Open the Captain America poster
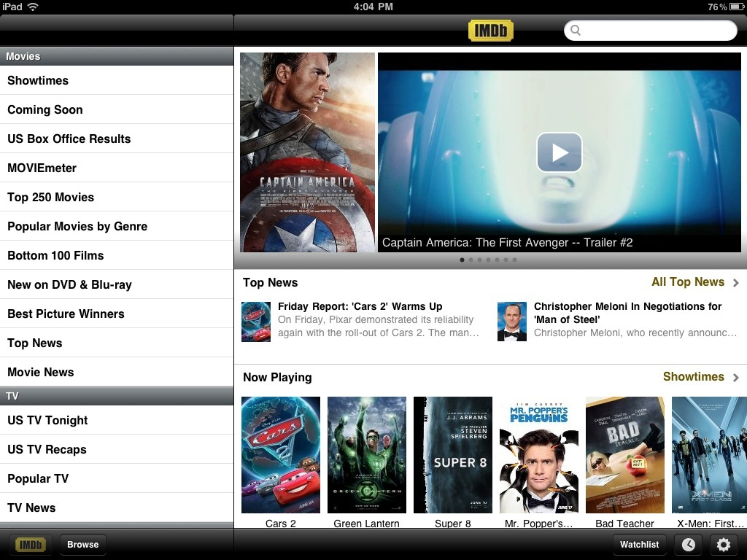Viewport: 747px width, 560px height. 307,152
